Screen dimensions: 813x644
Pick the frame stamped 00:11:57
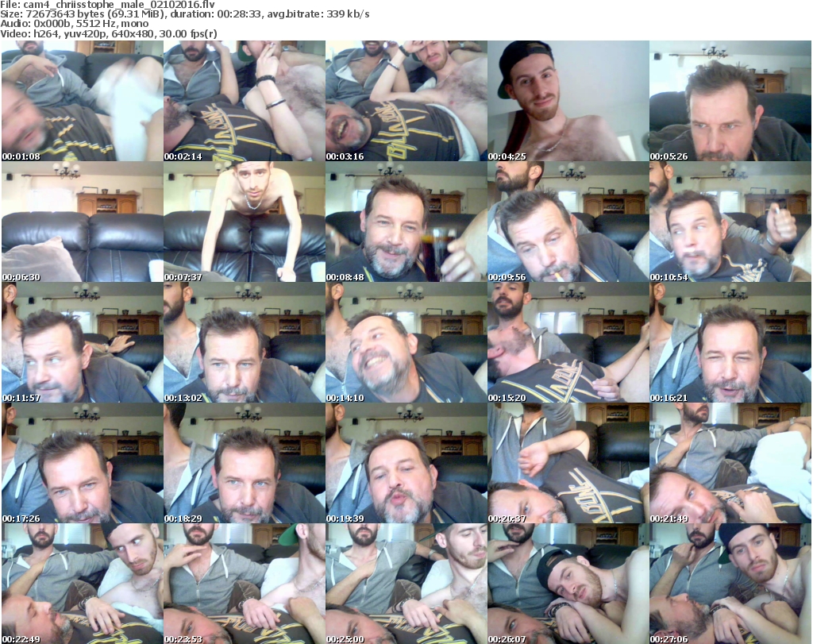click(x=82, y=342)
